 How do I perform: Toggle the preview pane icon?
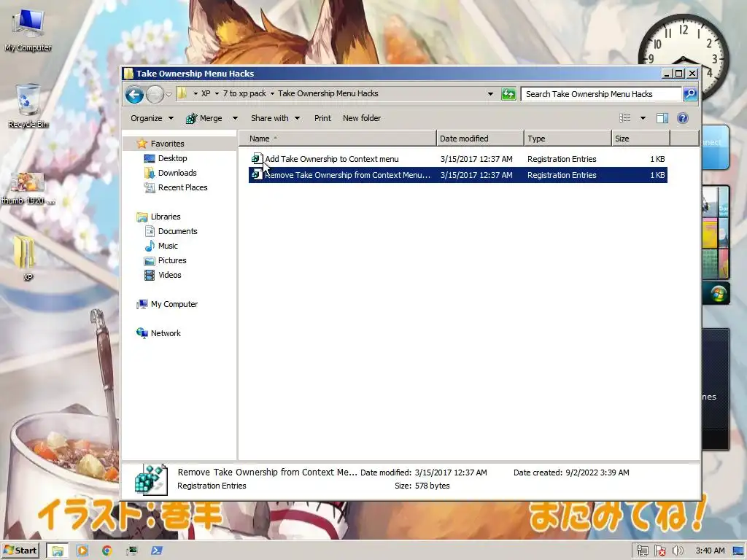662,118
